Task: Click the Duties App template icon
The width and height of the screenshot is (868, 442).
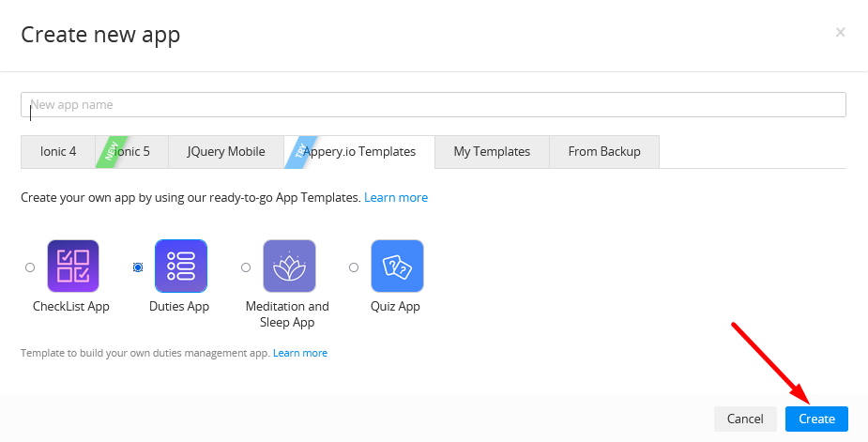Action: 181,266
